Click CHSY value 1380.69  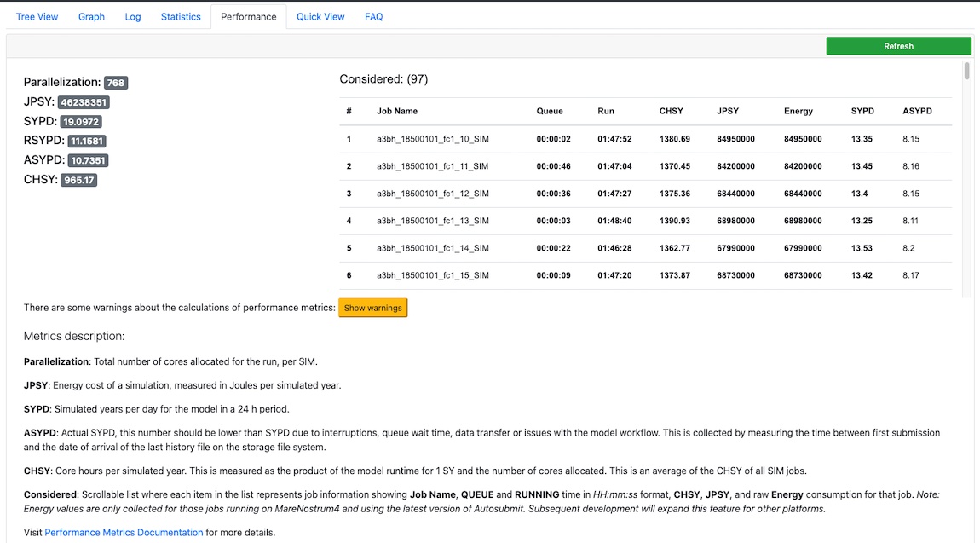674,139
